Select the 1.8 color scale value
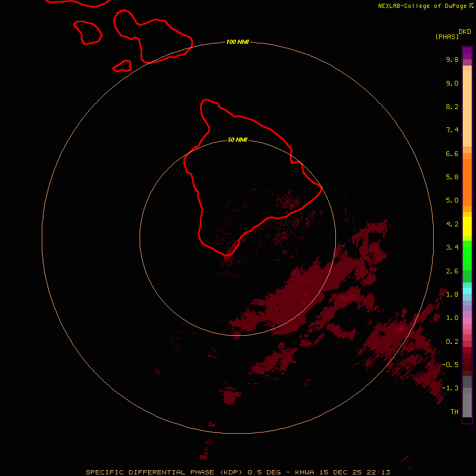Image resolution: width=476 pixels, height=476 pixels. click(x=452, y=295)
